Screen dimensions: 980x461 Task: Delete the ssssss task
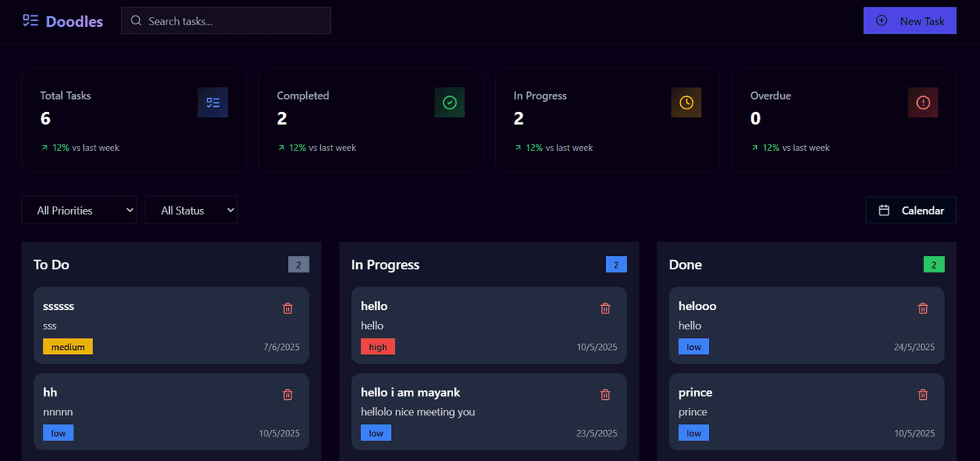[x=287, y=308]
